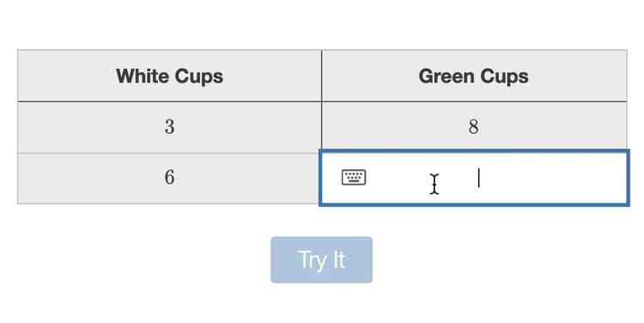Click the word Cups under White column
The width and height of the screenshot is (644, 323).
point(199,77)
